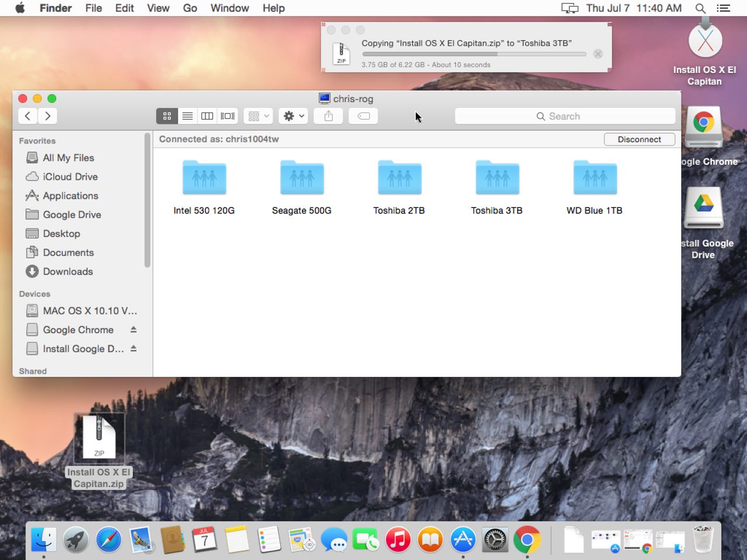Click the Edit Tags toolbar icon
This screenshot has height=560, width=747.
pyautogui.click(x=363, y=116)
